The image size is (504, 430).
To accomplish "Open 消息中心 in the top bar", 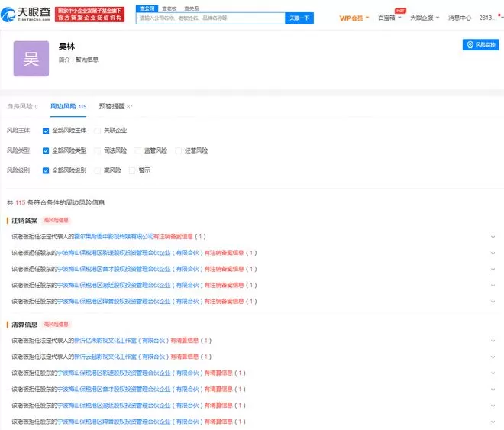I will pyautogui.click(x=460, y=18).
